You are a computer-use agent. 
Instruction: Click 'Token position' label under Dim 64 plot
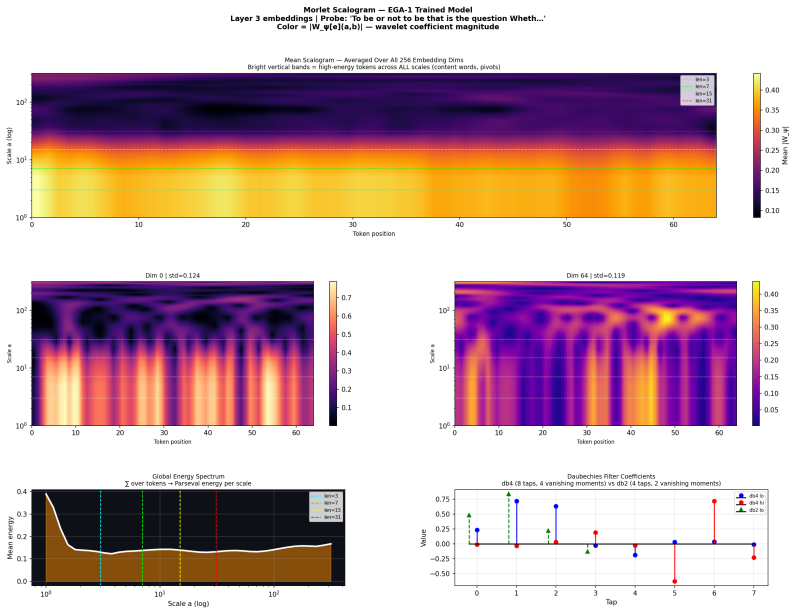pyautogui.click(x=595, y=442)
